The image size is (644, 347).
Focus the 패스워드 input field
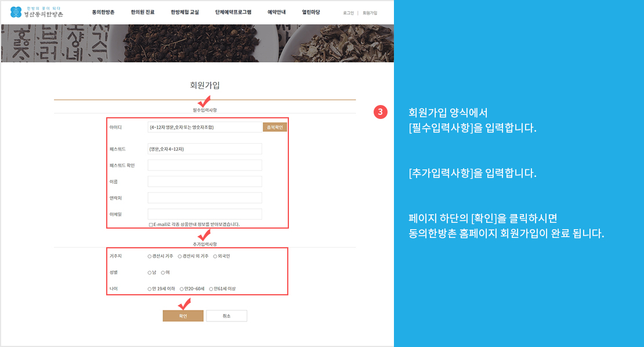point(205,149)
